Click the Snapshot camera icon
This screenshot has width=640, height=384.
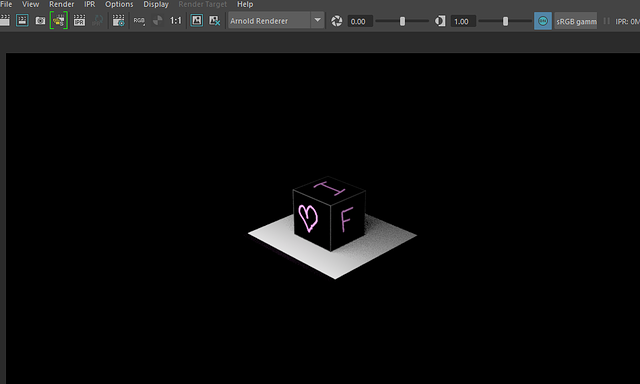click(40, 20)
